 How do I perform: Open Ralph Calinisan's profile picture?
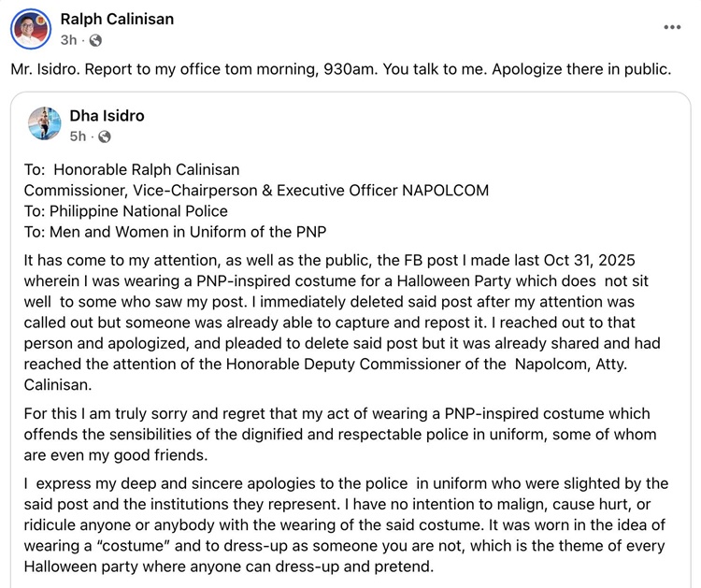click(x=31, y=30)
